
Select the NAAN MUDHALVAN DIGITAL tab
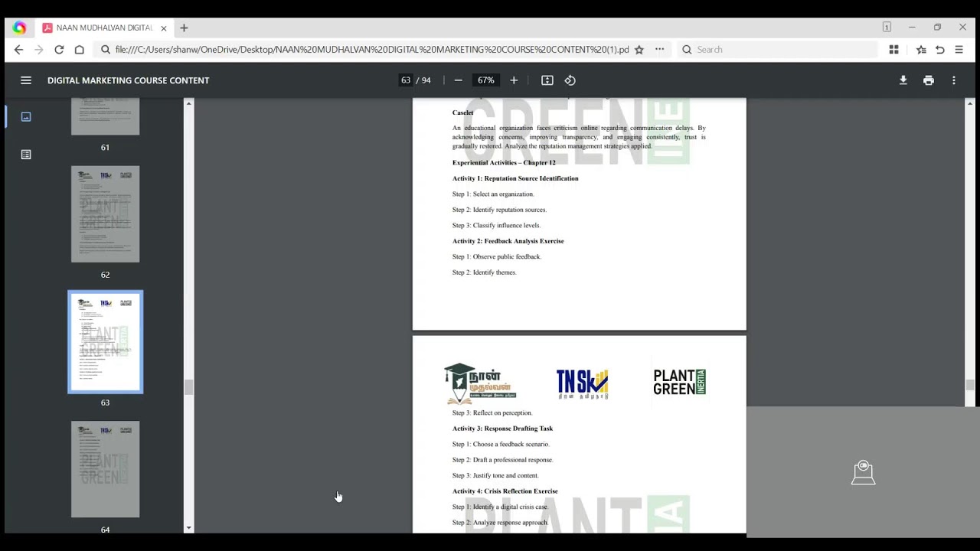click(x=105, y=28)
